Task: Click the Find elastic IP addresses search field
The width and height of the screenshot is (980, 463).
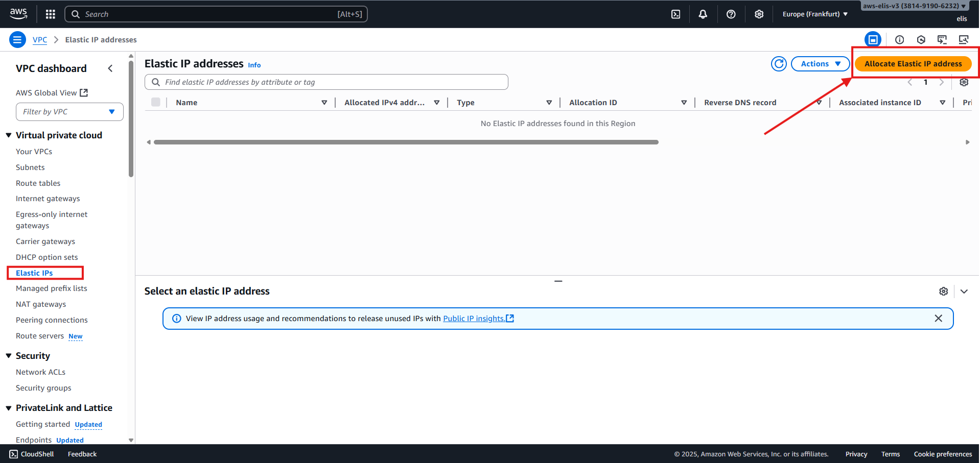Action: pos(327,82)
